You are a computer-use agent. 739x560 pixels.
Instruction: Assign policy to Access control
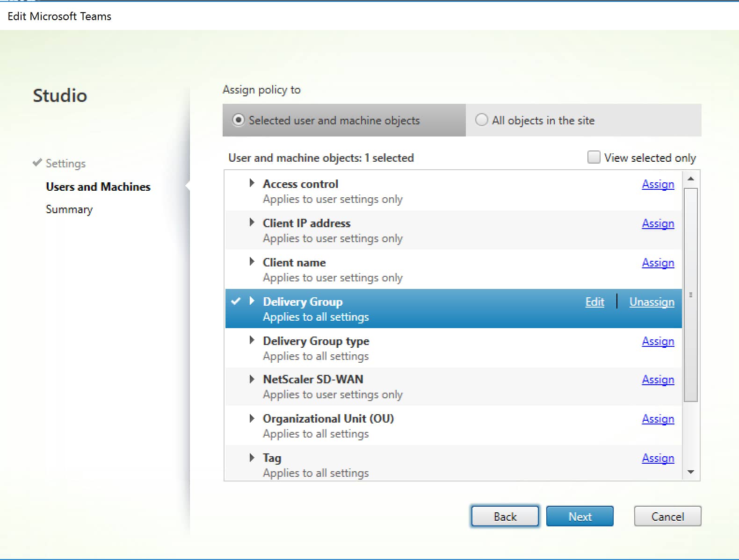coord(658,184)
